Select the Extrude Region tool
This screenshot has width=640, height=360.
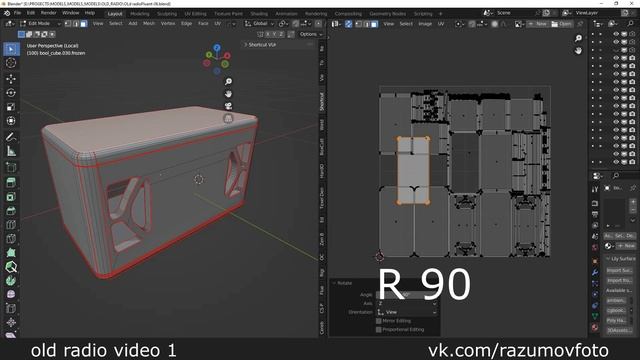coord(11,182)
